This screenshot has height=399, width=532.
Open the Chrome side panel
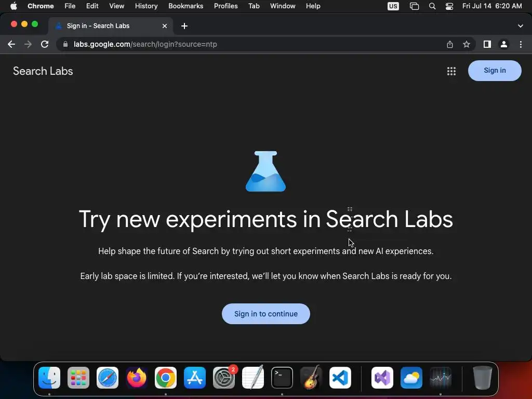click(x=487, y=44)
